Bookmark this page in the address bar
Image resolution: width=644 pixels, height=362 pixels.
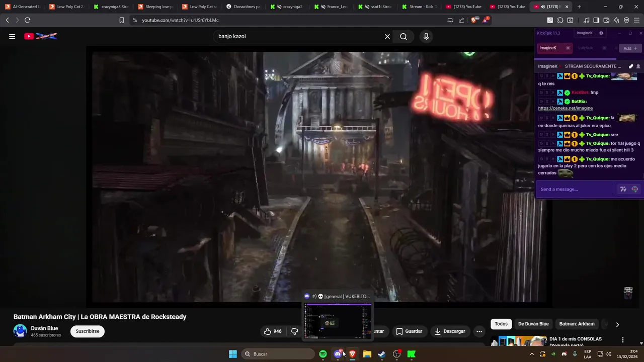click(x=121, y=20)
